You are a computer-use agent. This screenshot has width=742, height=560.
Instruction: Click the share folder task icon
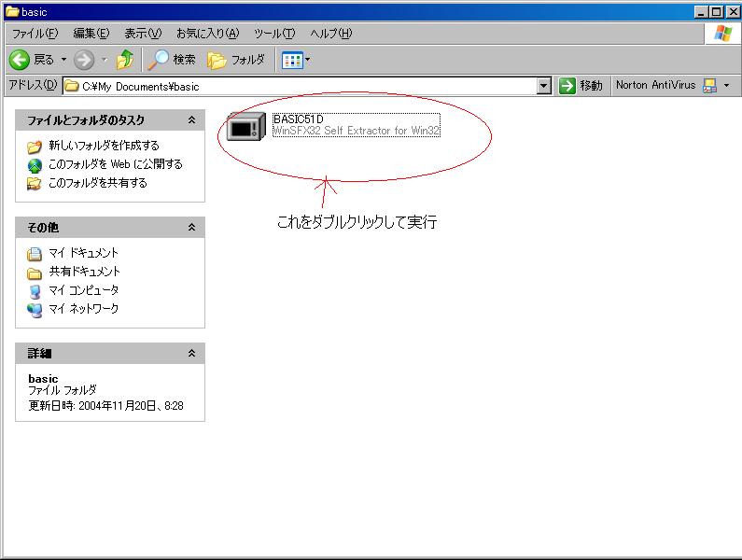pyautogui.click(x=35, y=183)
